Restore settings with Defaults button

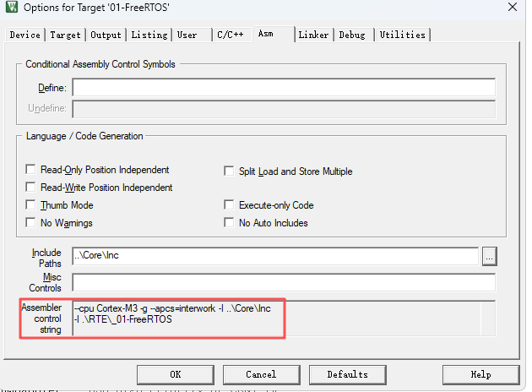(347, 375)
